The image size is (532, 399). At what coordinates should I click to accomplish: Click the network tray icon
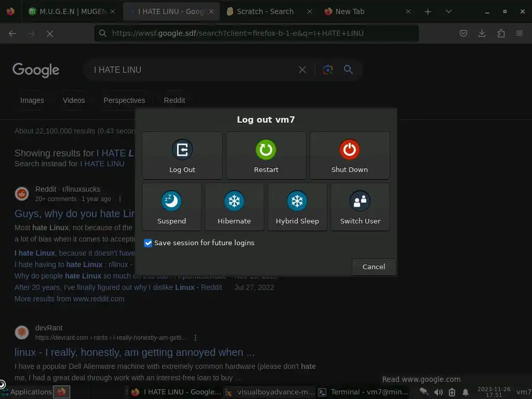tap(423, 392)
